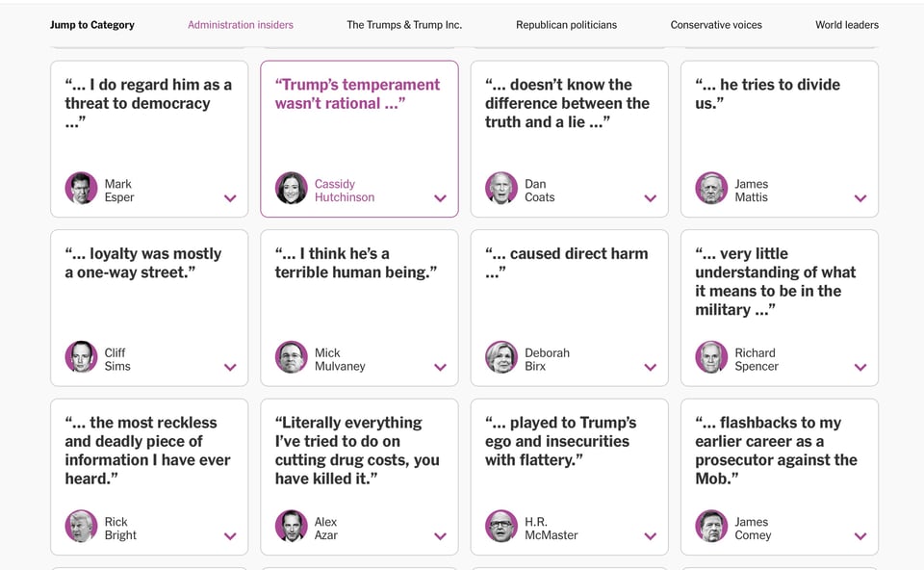
Task: Click Alex Azar's avatar image
Action: pyautogui.click(x=291, y=527)
